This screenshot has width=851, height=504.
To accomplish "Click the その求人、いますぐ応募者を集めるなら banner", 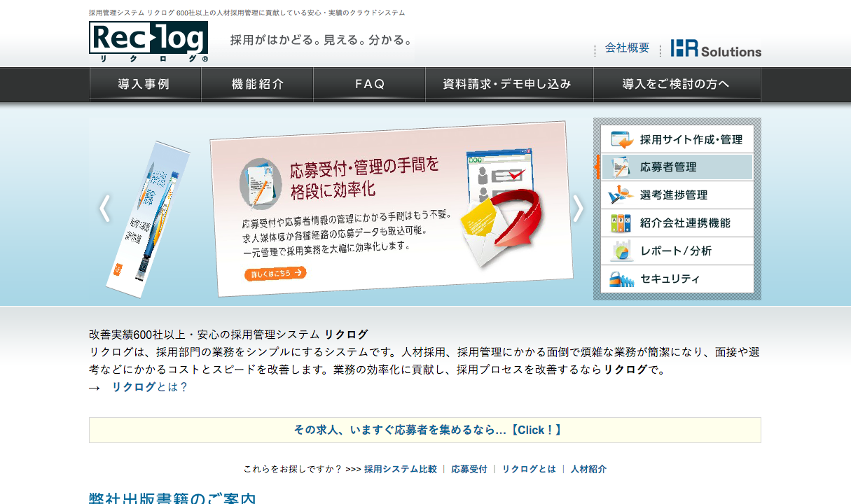I will pyautogui.click(x=424, y=430).
